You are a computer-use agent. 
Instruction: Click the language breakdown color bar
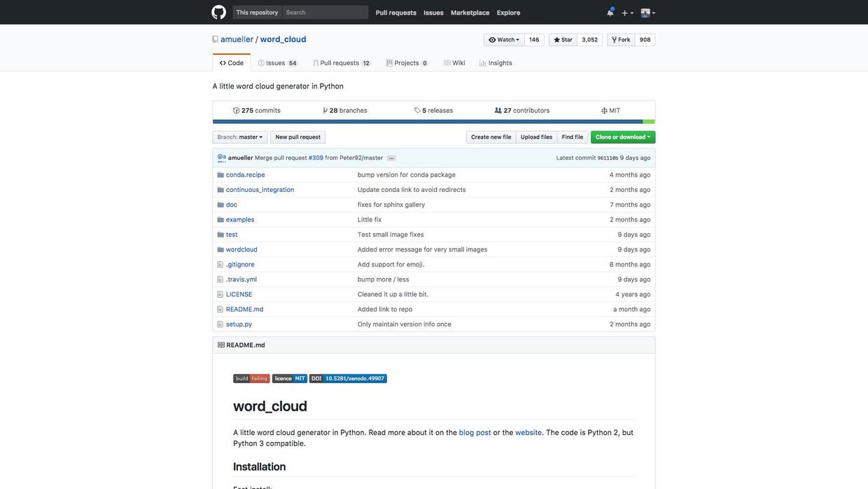(x=434, y=122)
